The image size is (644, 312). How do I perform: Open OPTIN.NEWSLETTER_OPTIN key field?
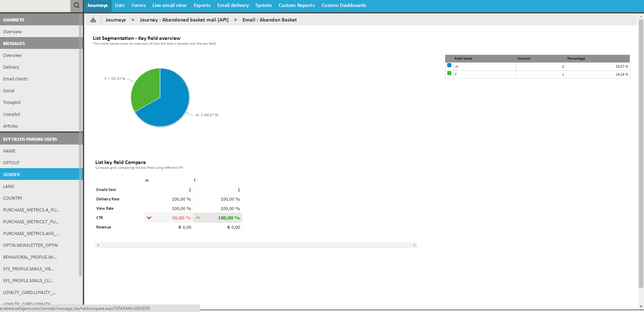(30, 245)
